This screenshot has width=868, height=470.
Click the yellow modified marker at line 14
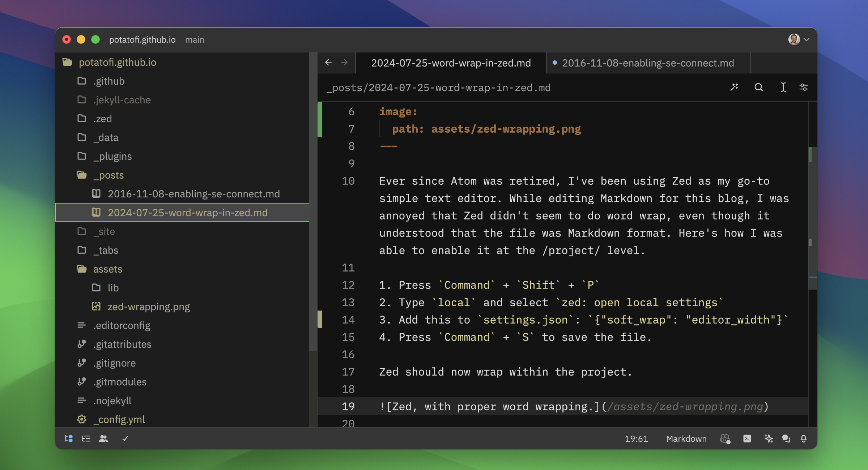tap(320, 319)
